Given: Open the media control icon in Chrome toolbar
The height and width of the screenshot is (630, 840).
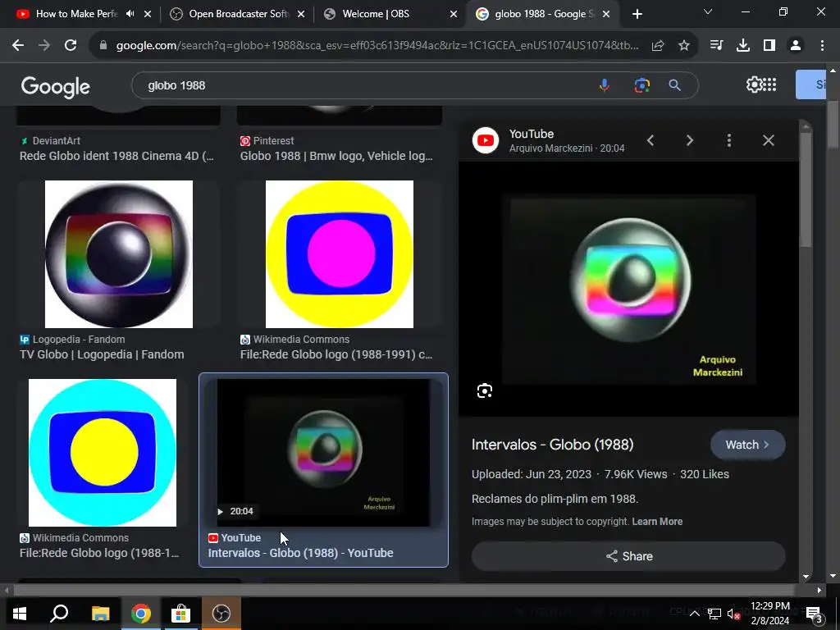Looking at the screenshot, I should tap(716, 46).
